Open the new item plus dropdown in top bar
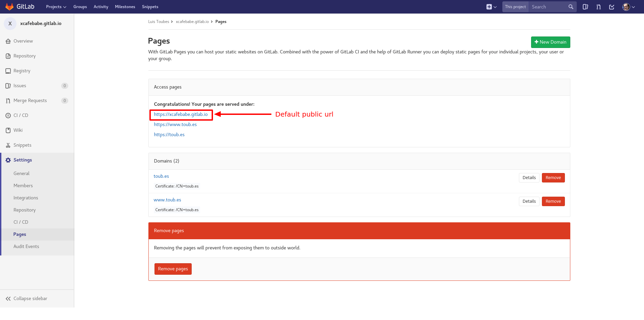 pyautogui.click(x=491, y=7)
